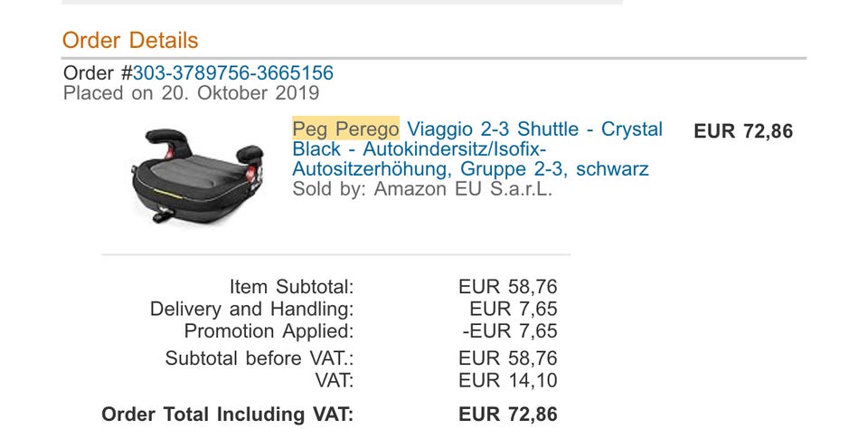Click the Delivery and Handling amount EUR 7,65
The width and height of the screenshot is (868, 429).
[513, 310]
